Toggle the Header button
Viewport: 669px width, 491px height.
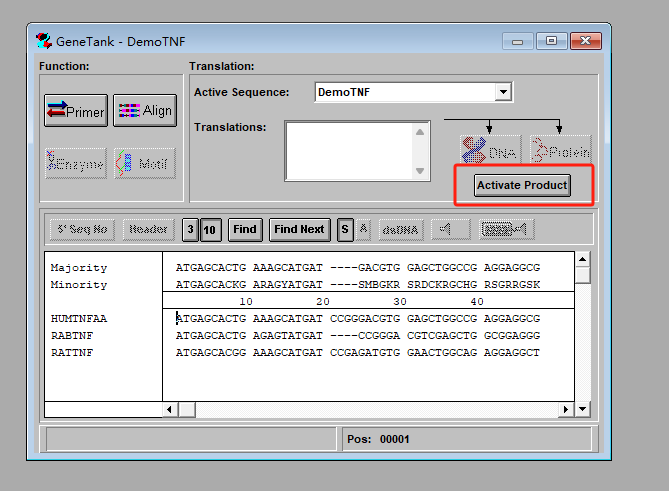pos(148,230)
